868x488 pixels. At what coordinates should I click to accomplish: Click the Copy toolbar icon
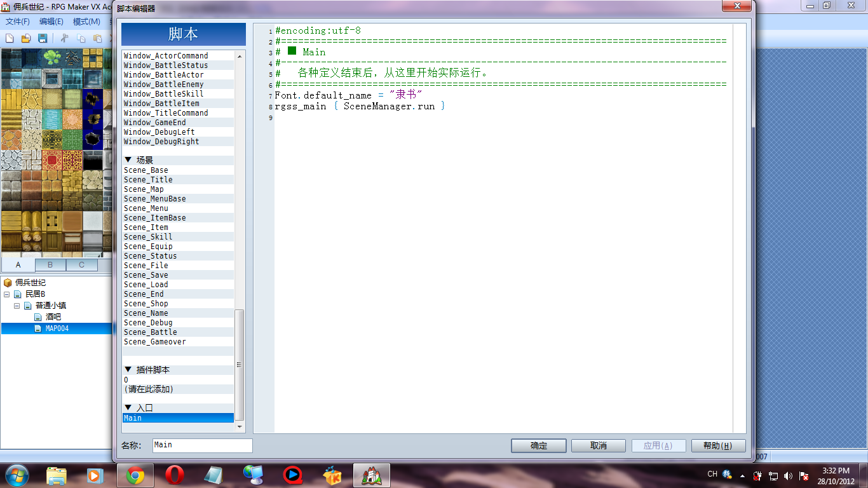(81, 38)
